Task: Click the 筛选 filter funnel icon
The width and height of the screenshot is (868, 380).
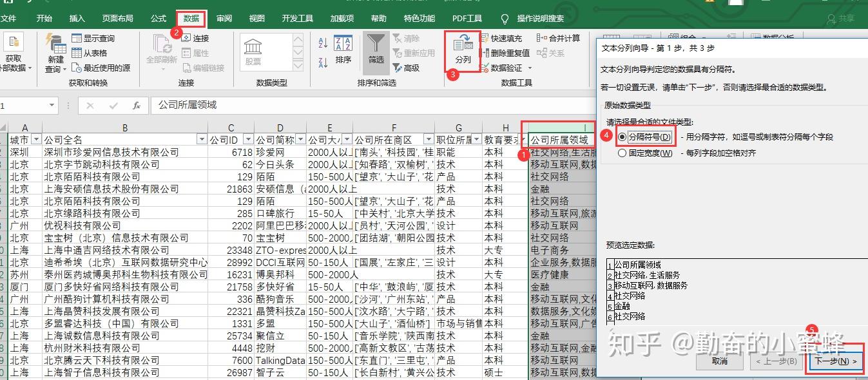Action: coord(376,43)
